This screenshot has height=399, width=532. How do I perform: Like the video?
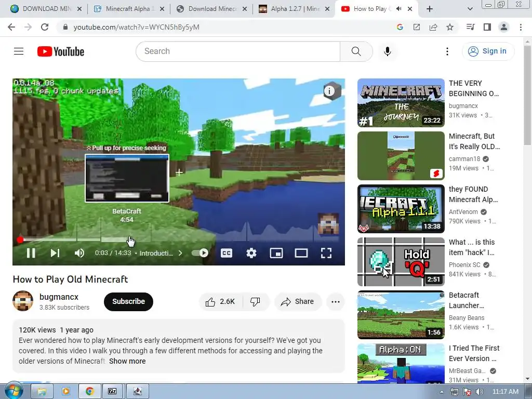tap(220, 302)
